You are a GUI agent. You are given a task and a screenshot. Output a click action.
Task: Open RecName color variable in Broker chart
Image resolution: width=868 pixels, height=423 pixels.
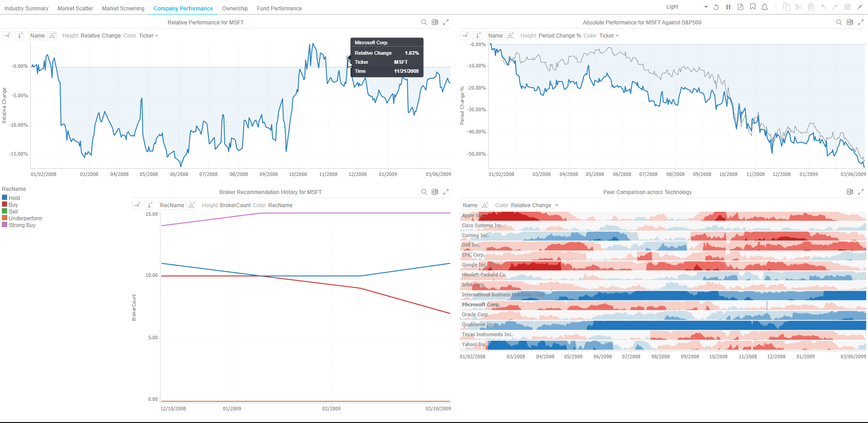pyautogui.click(x=280, y=205)
